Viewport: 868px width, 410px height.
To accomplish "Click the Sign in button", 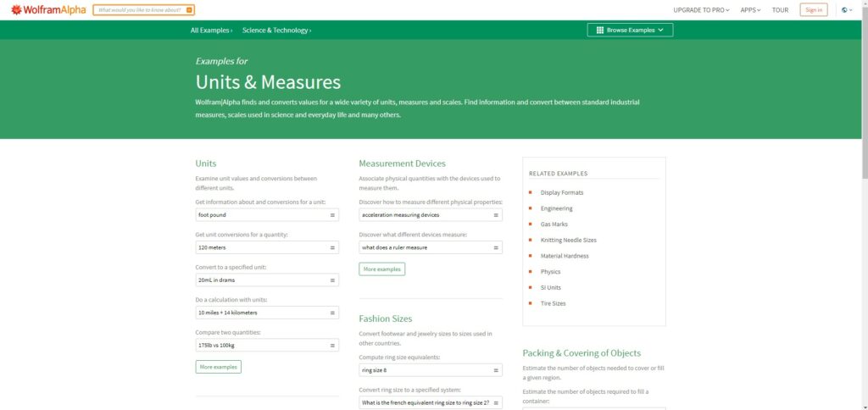I will point(814,10).
